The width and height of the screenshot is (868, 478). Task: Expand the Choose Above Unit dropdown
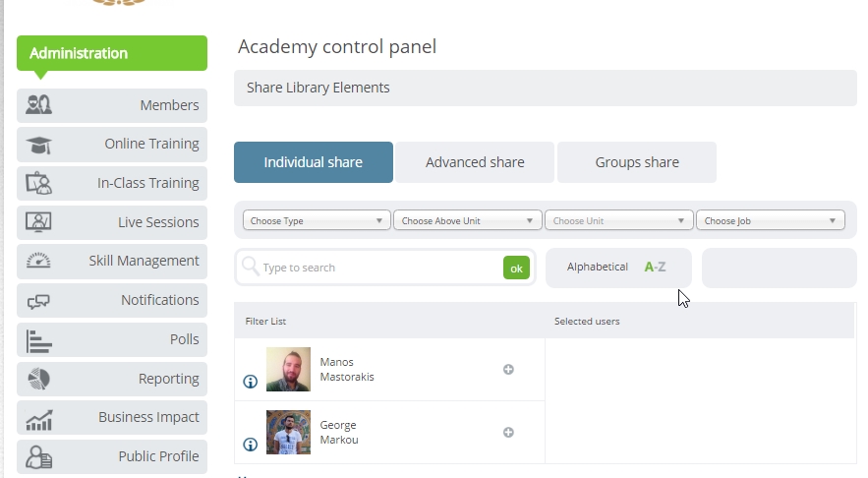pos(467,220)
